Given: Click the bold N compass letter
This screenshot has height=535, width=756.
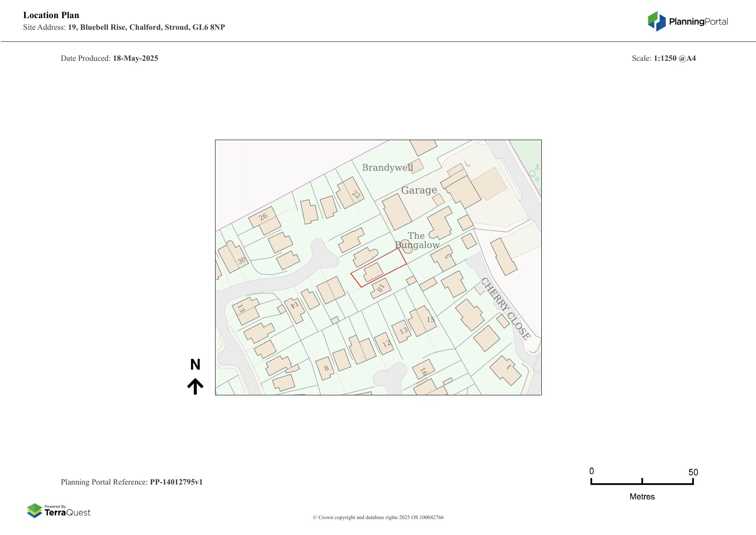Looking at the screenshot, I should tap(195, 365).
